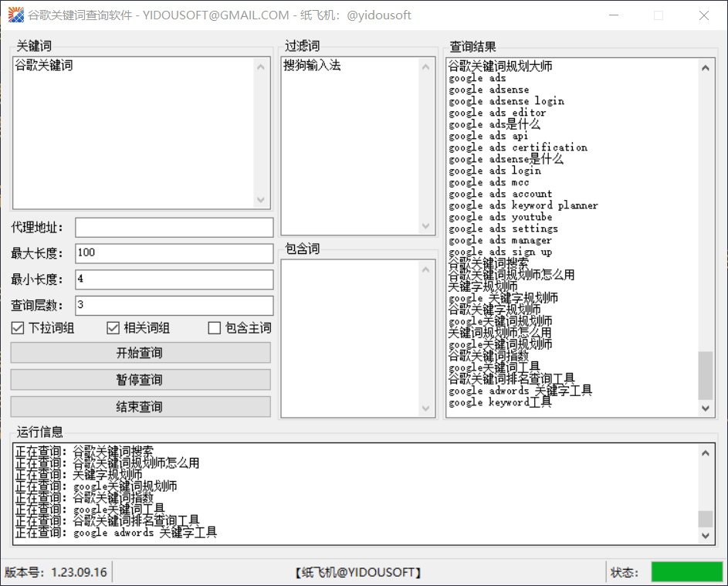The width and height of the screenshot is (728, 586).
Task: Click '搜狗输入法' entry in 过滤词 box
Action: (x=312, y=66)
